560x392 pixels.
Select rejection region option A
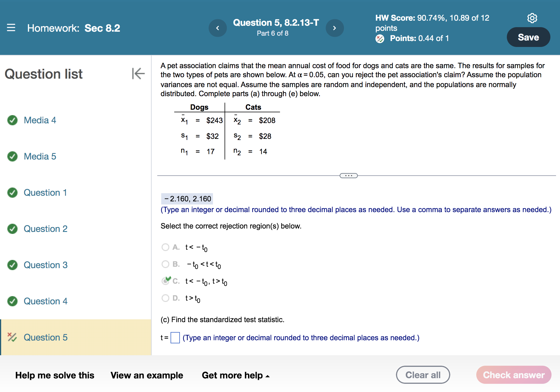coord(165,247)
